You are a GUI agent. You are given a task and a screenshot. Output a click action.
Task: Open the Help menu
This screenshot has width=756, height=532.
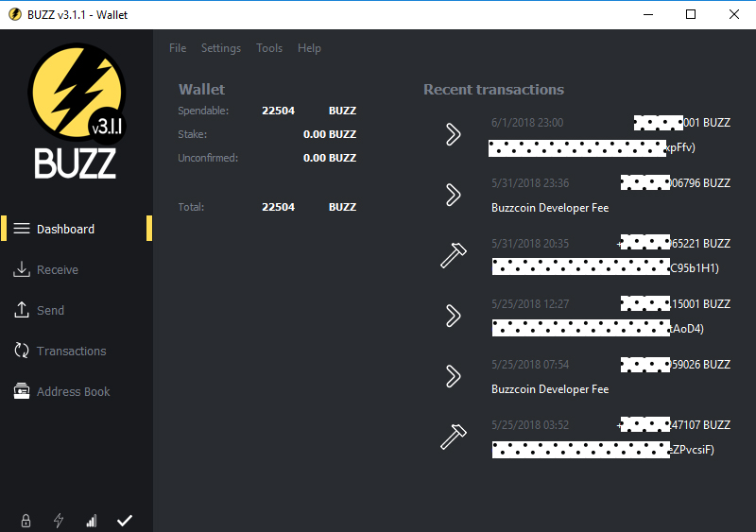point(309,48)
